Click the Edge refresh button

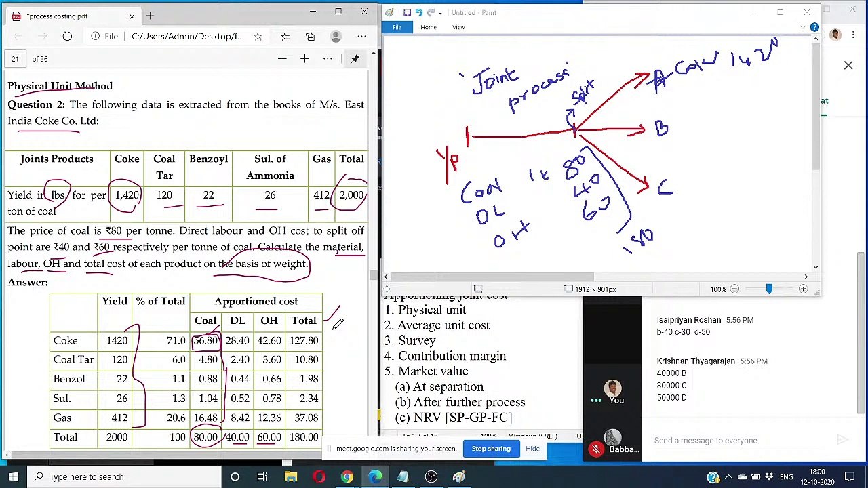[67, 36]
